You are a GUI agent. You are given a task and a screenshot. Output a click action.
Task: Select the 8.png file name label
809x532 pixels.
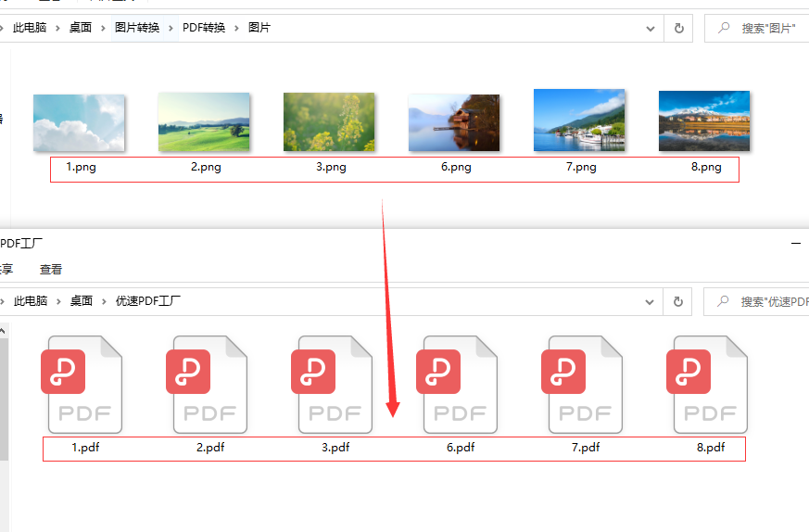[706, 167]
